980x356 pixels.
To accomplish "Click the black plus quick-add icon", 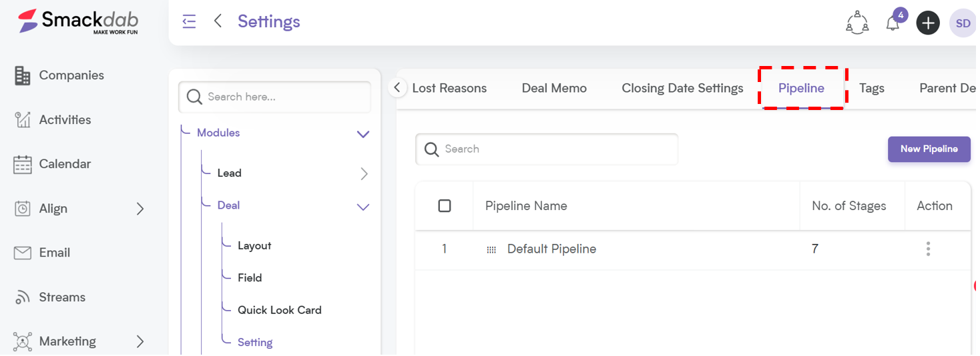I will (x=928, y=23).
